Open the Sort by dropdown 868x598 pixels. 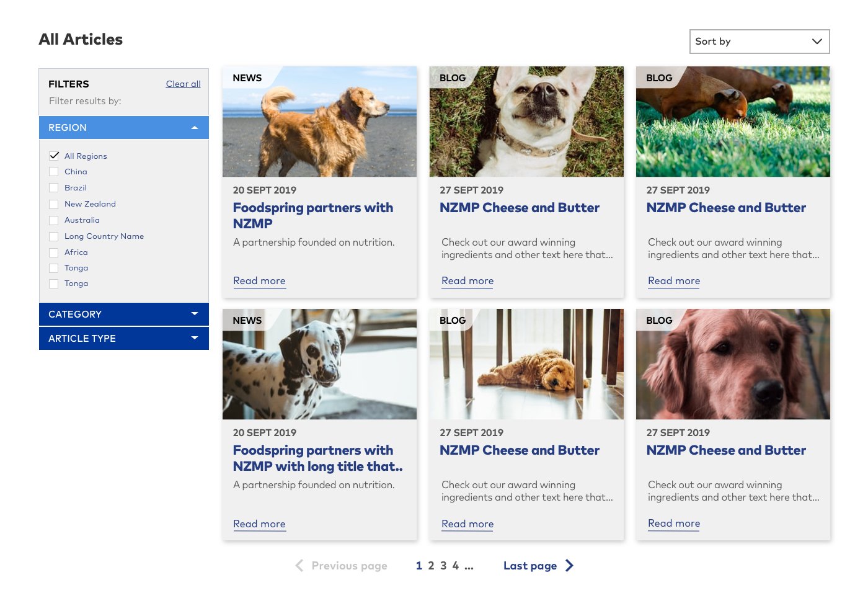(x=759, y=42)
